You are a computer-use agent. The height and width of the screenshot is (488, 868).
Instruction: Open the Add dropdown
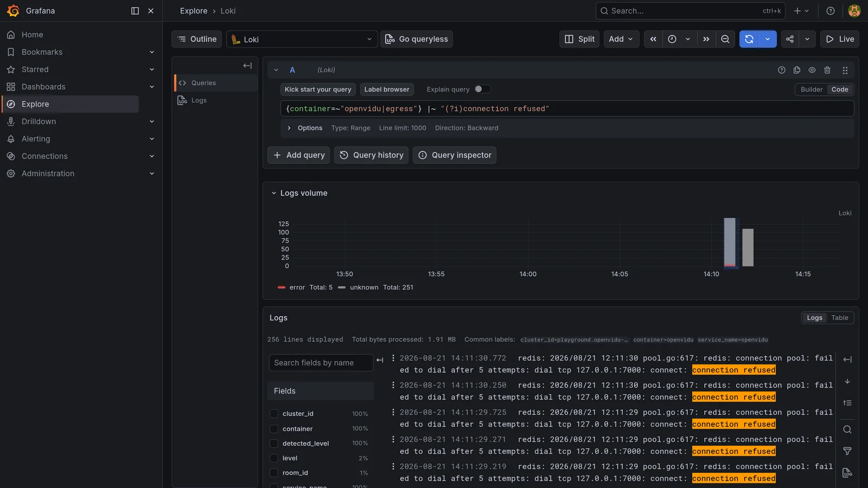621,39
